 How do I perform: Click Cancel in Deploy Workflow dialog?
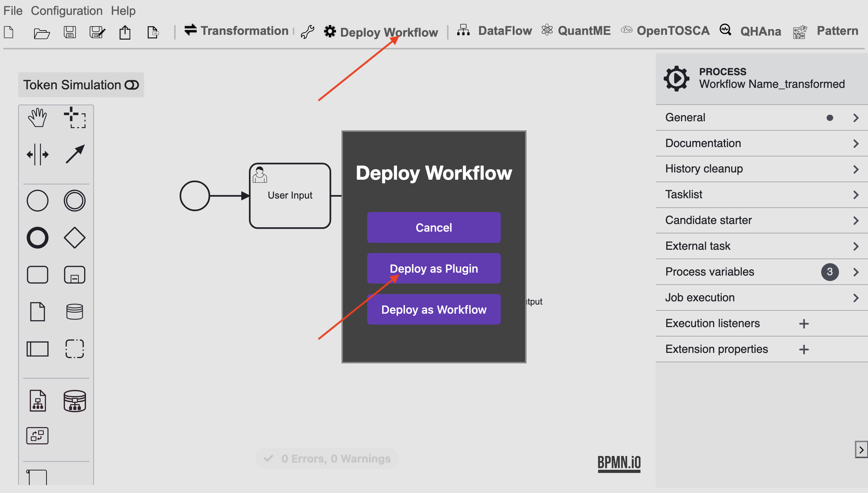point(434,228)
